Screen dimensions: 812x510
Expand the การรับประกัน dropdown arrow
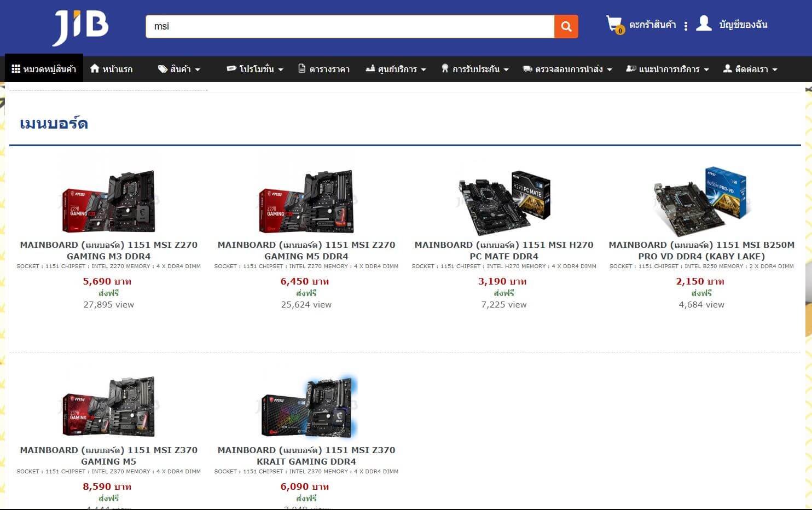(506, 70)
